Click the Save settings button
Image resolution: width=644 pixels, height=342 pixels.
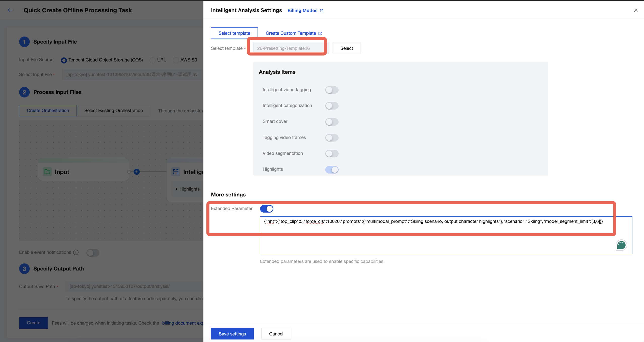tap(232, 334)
